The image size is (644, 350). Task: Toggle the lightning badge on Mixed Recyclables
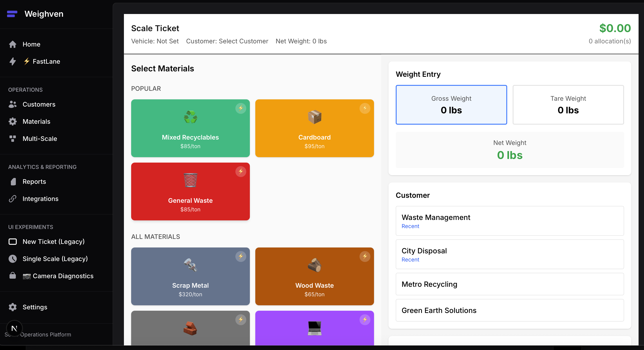pyautogui.click(x=241, y=108)
